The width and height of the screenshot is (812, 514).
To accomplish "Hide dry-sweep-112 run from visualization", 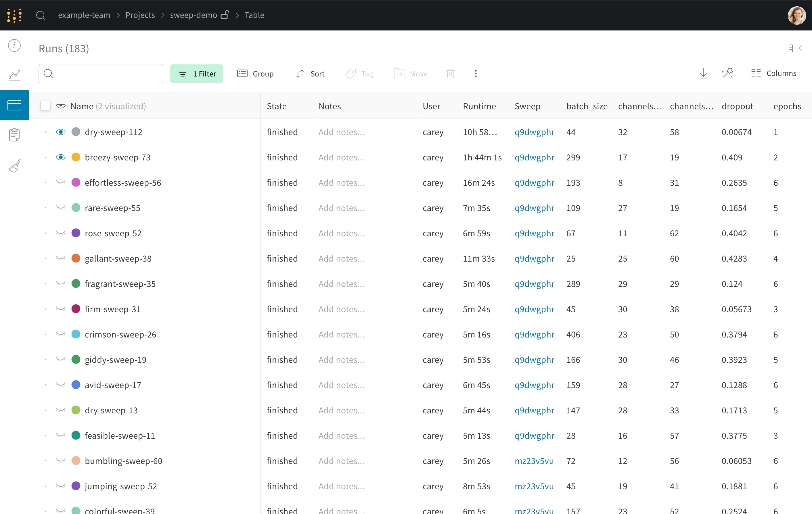I will (x=61, y=132).
